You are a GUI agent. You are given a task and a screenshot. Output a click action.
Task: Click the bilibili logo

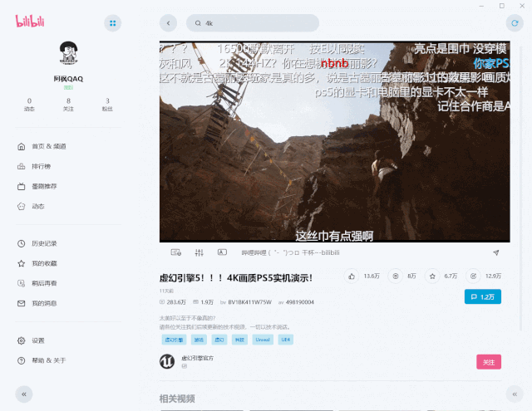click(30, 21)
